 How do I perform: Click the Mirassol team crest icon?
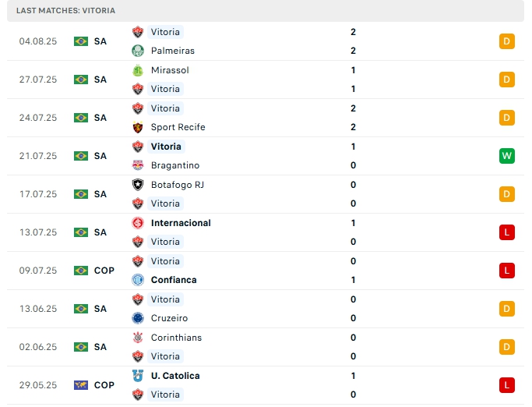click(138, 70)
